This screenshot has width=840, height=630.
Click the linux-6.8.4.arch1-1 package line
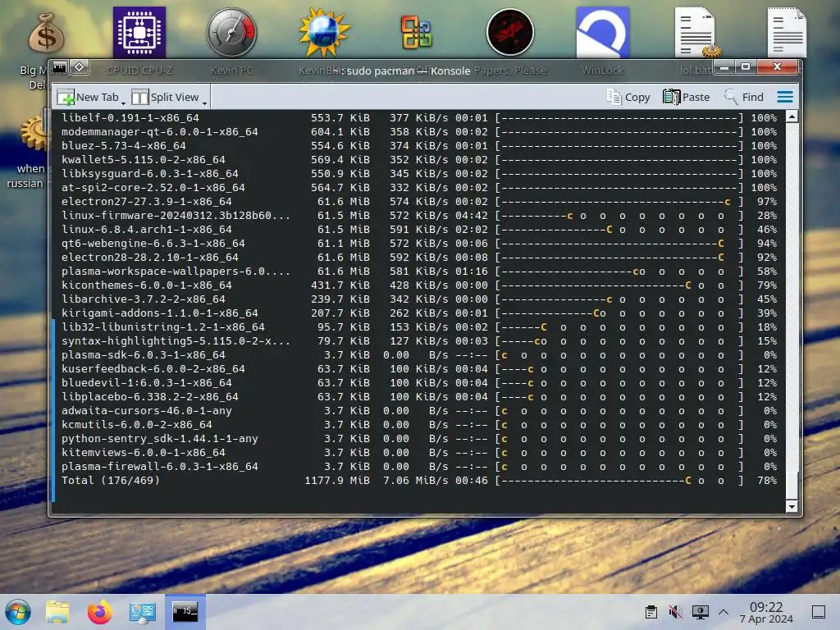(x=419, y=230)
